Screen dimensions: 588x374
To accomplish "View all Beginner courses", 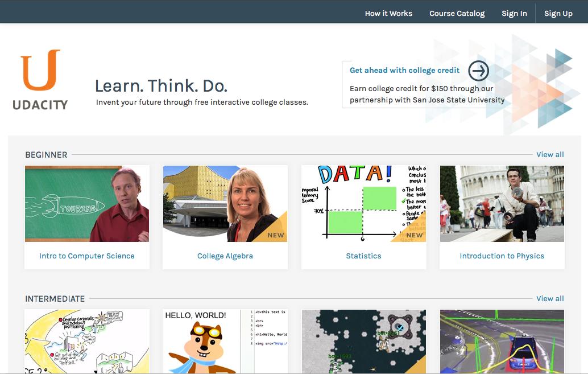I will 549,154.
